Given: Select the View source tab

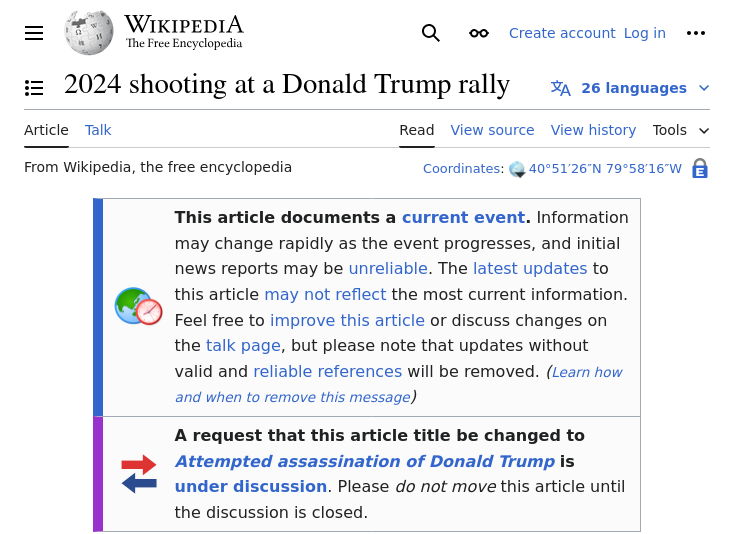Looking at the screenshot, I should (x=492, y=130).
